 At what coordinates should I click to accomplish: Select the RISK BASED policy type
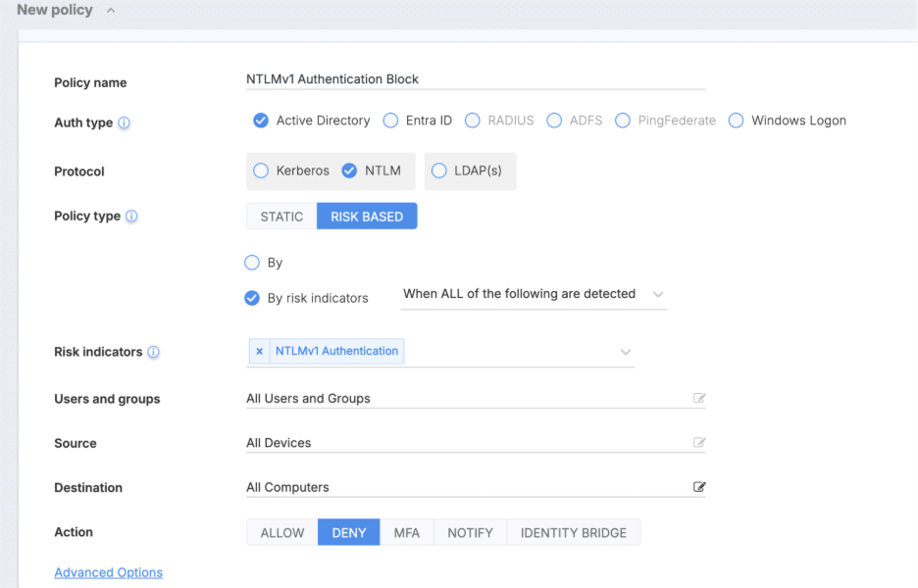pos(367,217)
